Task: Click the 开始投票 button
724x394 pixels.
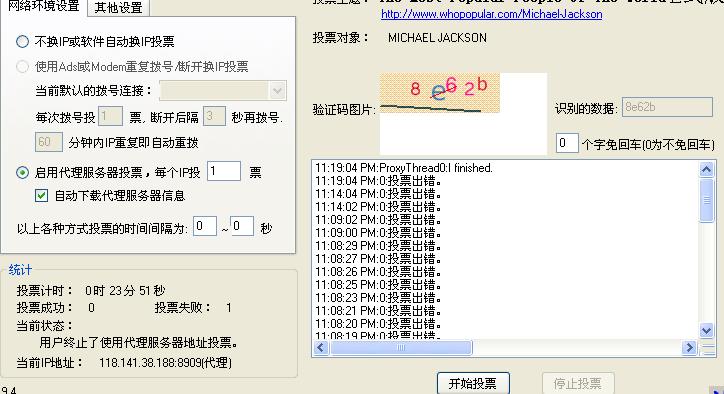Action: [x=473, y=383]
